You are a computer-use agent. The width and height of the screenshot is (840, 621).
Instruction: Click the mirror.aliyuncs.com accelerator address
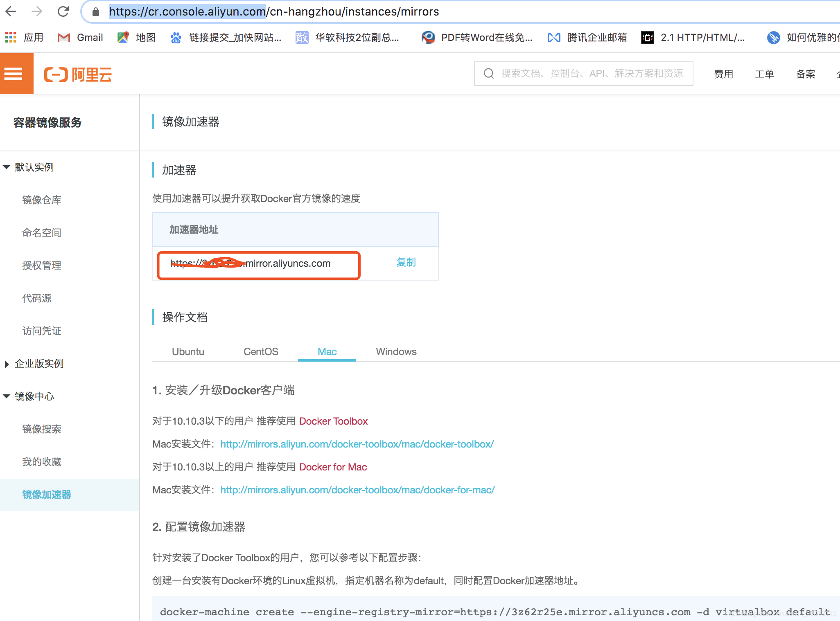(x=250, y=263)
